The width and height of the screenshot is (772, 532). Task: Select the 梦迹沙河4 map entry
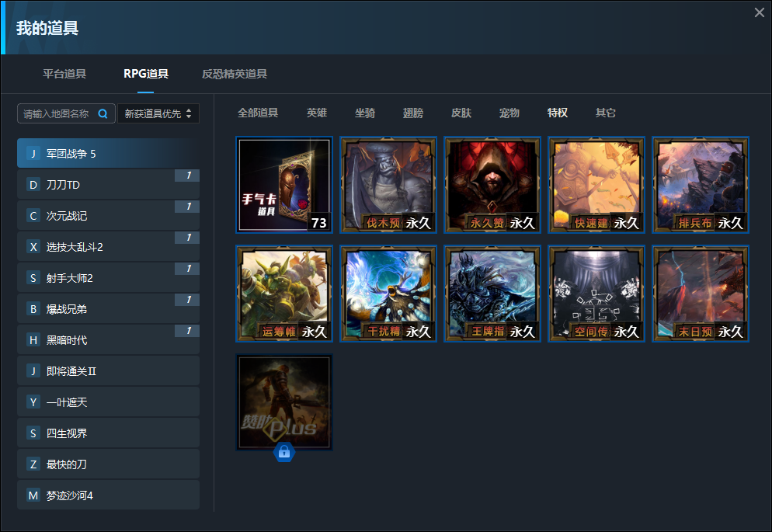(108, 495)
